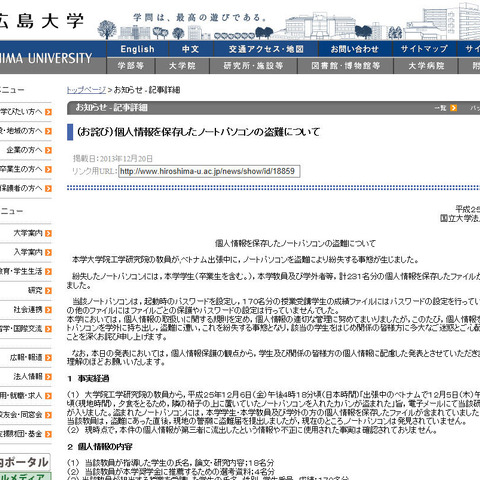
Task: Click the centered heading 個人情報を保存したノートパソコンの盗難について
Action: click(295, 243)
